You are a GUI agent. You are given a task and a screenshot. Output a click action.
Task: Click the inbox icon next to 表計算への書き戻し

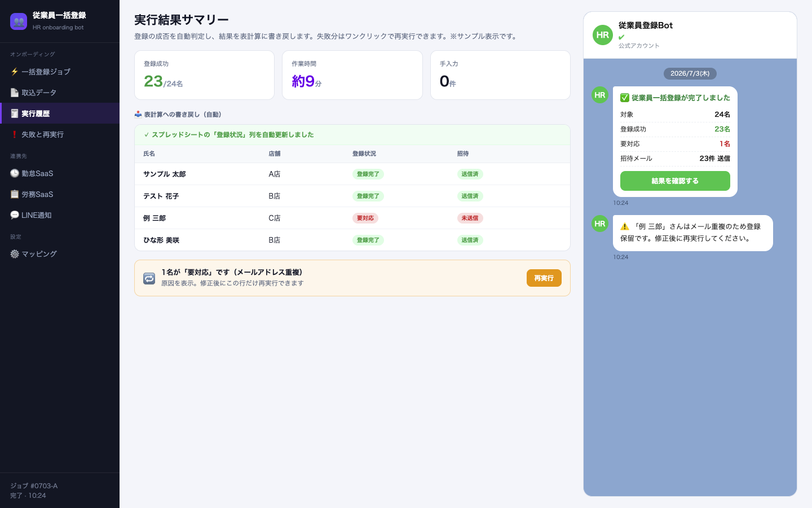[x=138, y=114]
